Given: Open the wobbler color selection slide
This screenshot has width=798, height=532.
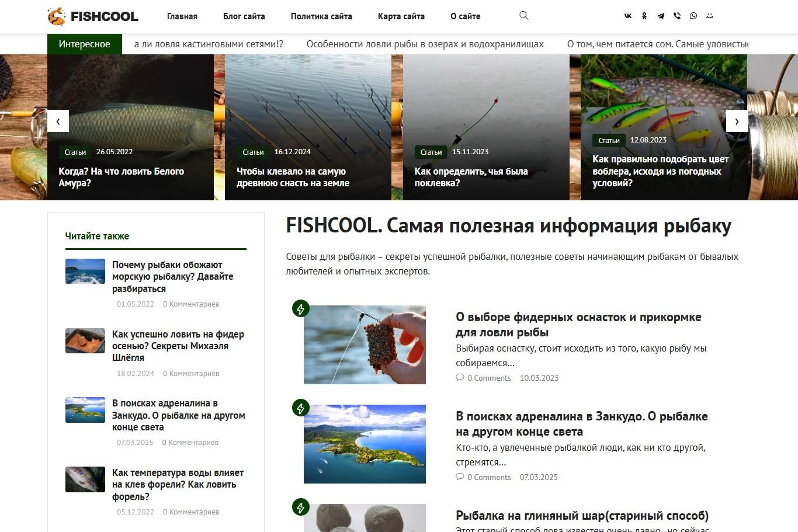Looking at the screenshot, I should coord(661,171).
